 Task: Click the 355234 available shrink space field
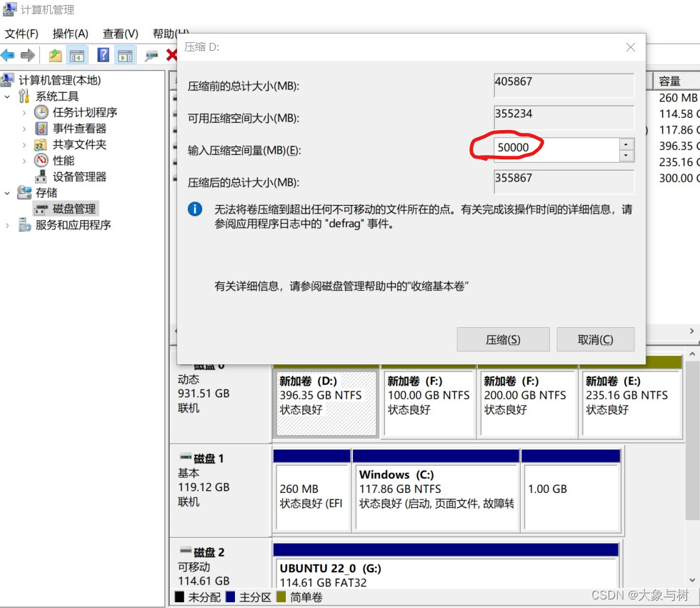[564, 117]
